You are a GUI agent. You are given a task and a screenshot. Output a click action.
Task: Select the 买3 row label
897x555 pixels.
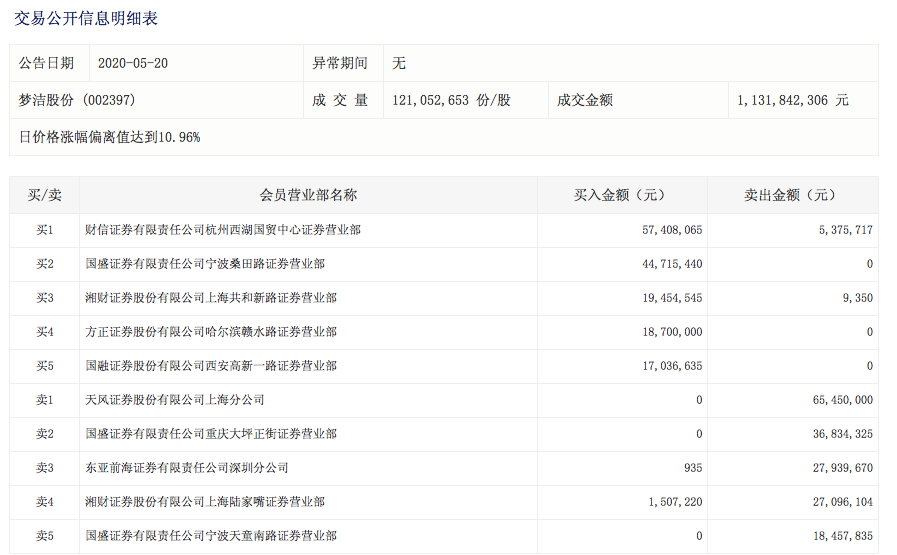click(45, 298)
